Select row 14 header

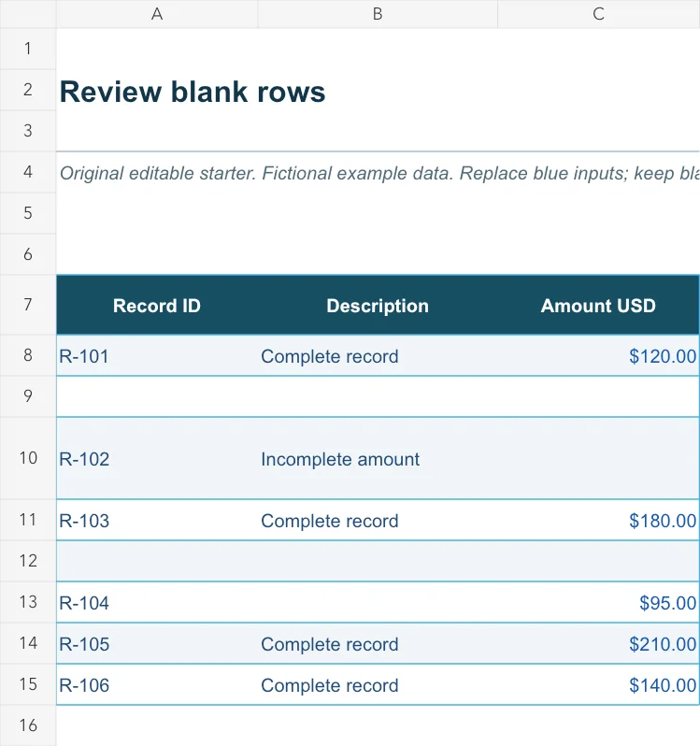[28, 643]
